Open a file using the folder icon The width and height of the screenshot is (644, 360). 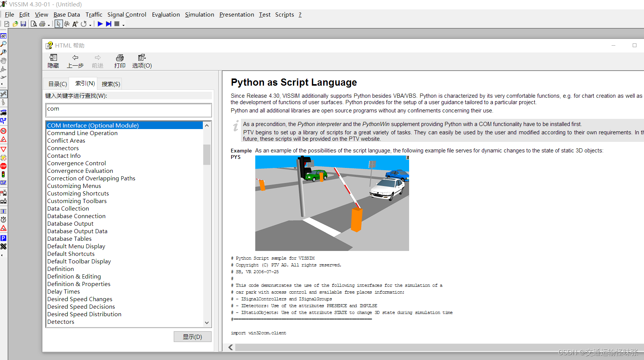point(15,24)
